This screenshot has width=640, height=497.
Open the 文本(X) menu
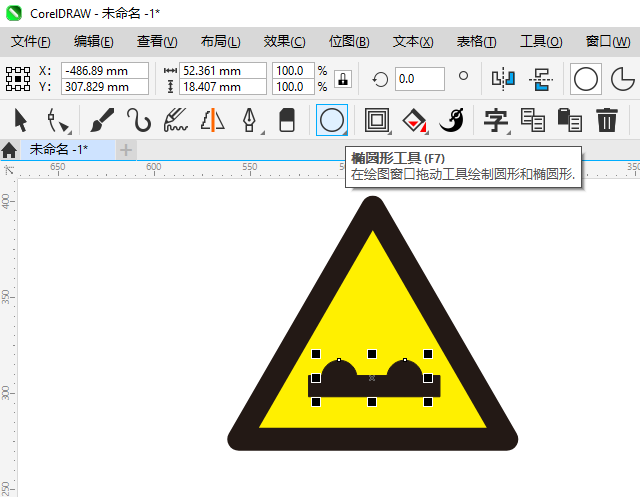click(x=413, y=41)
